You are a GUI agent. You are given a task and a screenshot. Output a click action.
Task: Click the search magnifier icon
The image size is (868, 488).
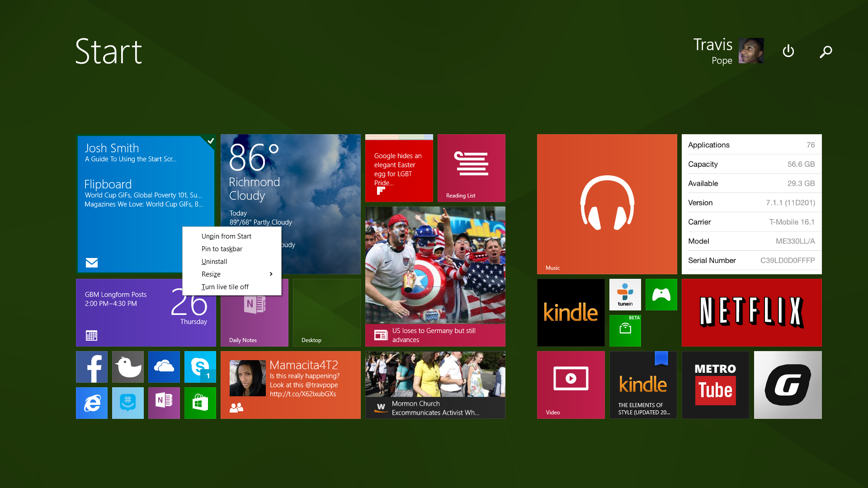click(826, 52)
